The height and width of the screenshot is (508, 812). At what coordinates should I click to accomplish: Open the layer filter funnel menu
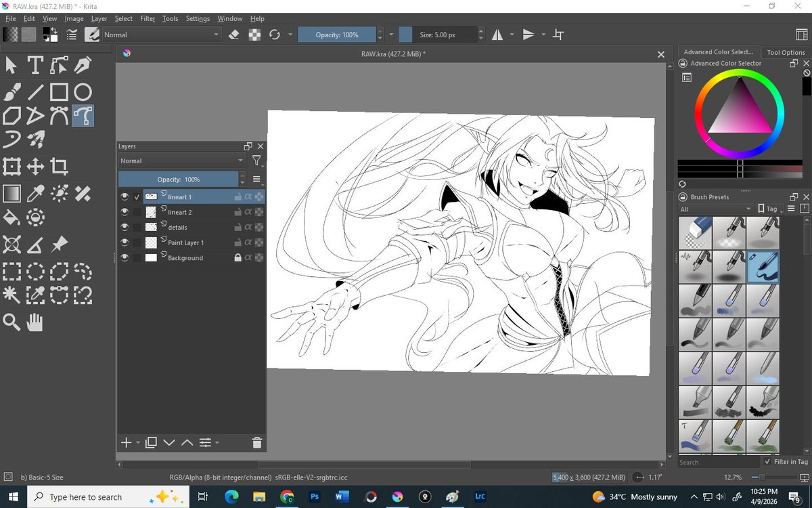coord(256,161)
